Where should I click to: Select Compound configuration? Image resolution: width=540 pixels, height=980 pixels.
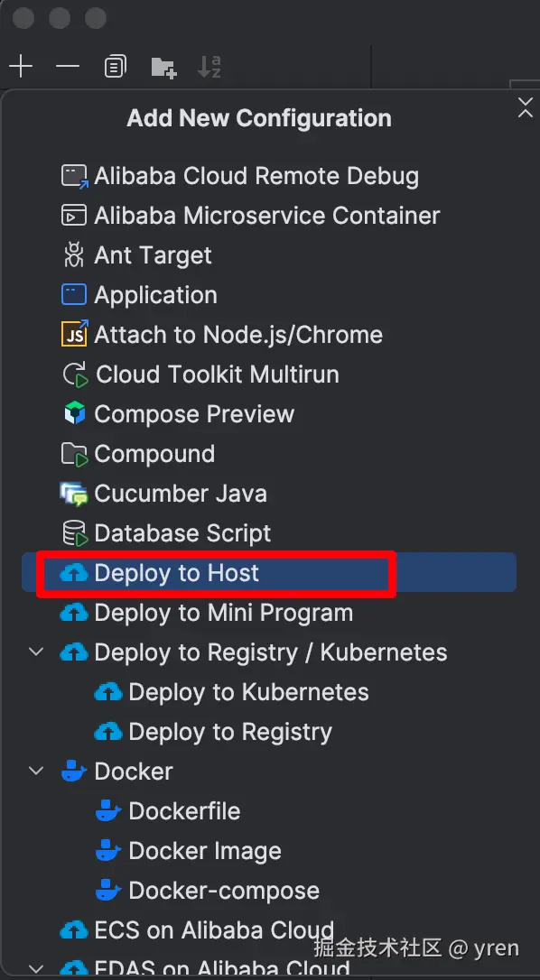coord(154,454)
